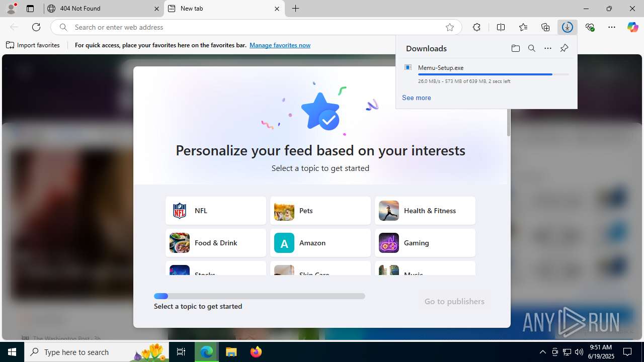Click the Memu-Setup.exe download progress bar
This screenshot has width=644, height=362.
tap(493, 74)
